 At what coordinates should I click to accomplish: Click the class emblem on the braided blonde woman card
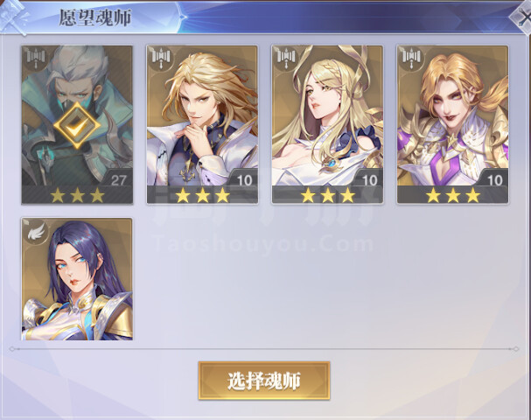point(286,57)
